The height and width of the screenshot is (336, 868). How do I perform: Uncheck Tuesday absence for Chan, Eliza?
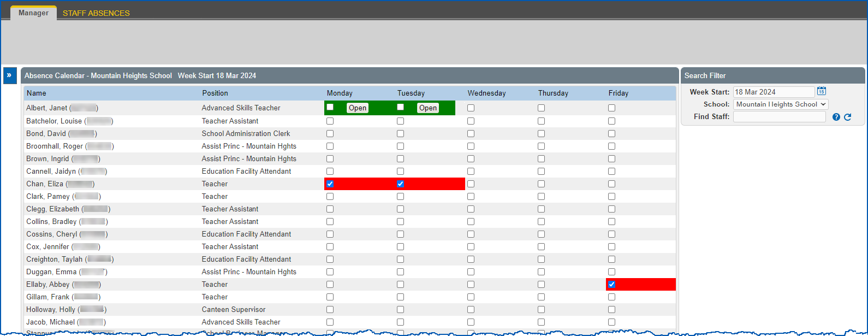tap(400, 184)
